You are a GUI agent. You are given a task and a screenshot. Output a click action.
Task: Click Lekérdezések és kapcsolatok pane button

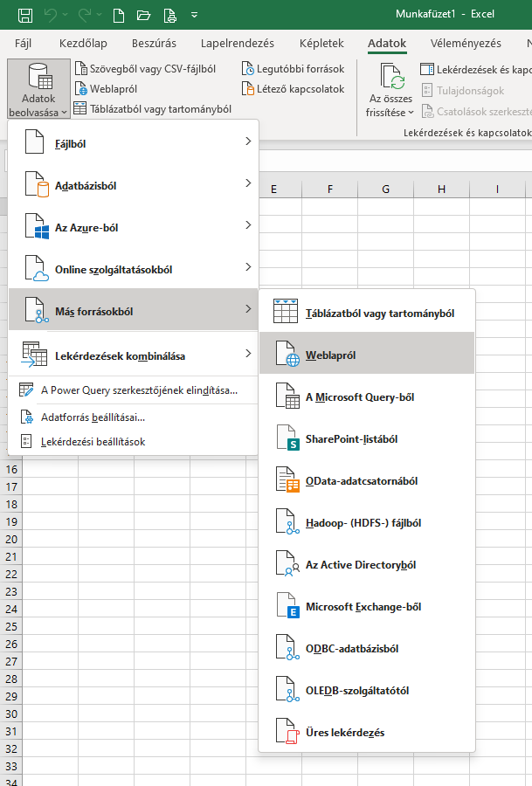[475, 69]
